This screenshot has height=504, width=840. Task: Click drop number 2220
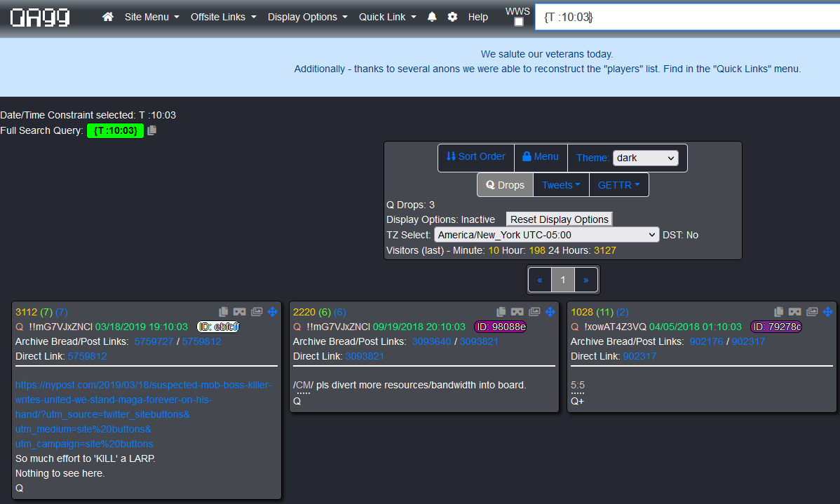pyautogui.click(x=304, y=312)
